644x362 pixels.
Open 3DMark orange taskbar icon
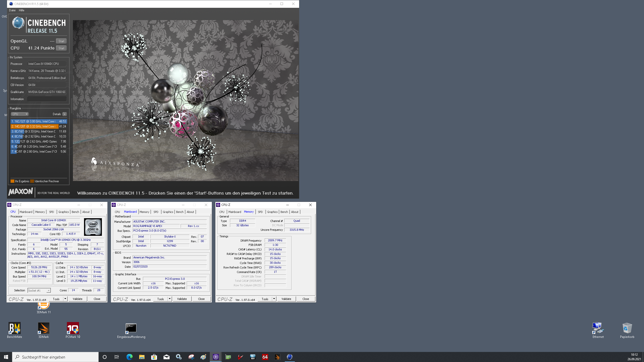[277, 357]
